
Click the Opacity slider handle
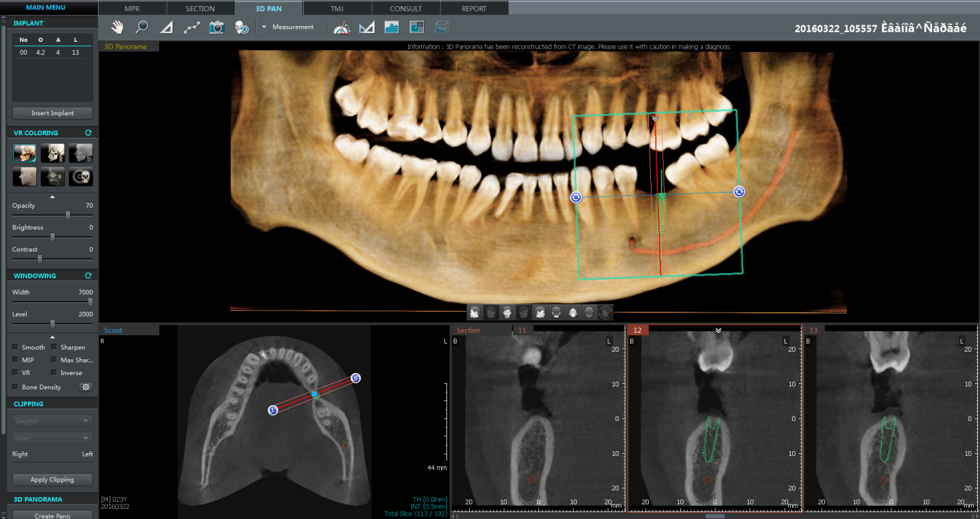pos(67,215)
